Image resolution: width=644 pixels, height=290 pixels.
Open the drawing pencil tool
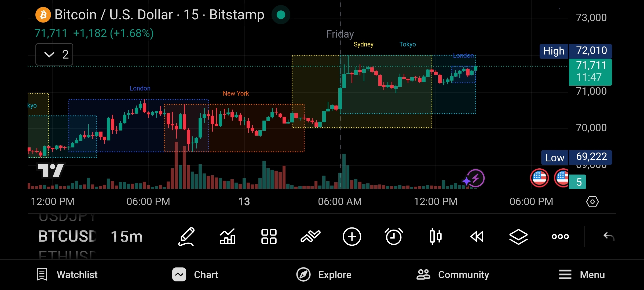point(186,237)
